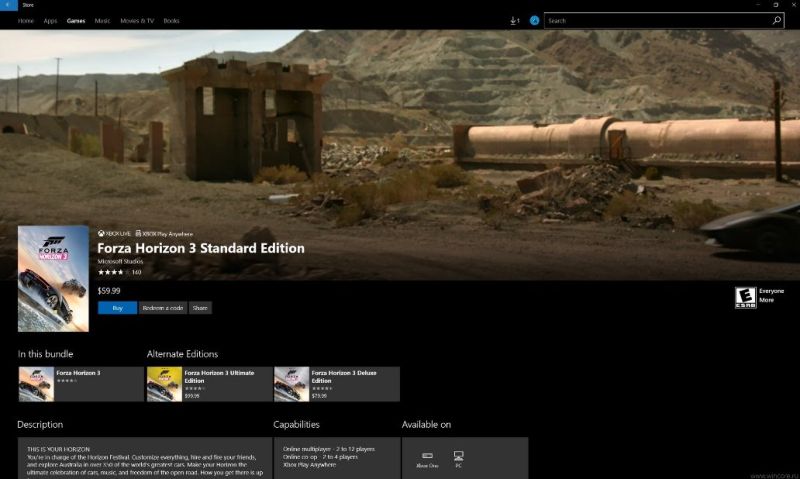800x479 pixels.
Task: Switch to the Apps tab
Action: (50, 21)
